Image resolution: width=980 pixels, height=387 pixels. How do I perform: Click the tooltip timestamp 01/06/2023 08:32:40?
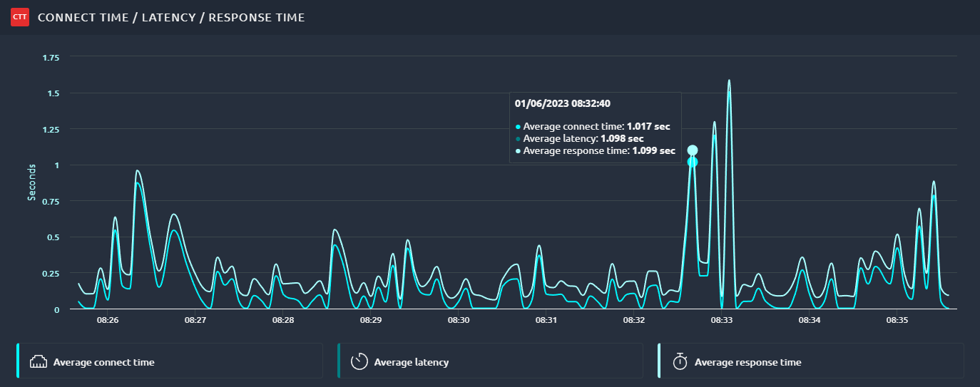[562, 103]
